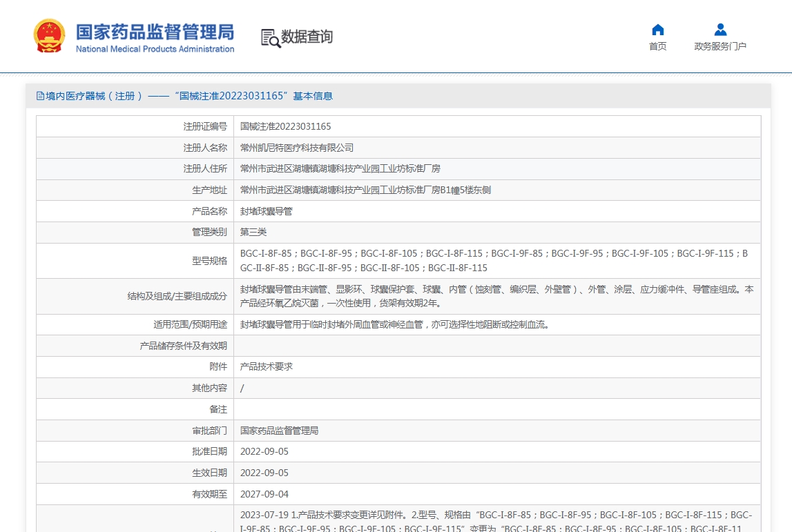Click National Medical Products Administration subtitle
This screenshot has height=532, width=792.
coord(155,49)
